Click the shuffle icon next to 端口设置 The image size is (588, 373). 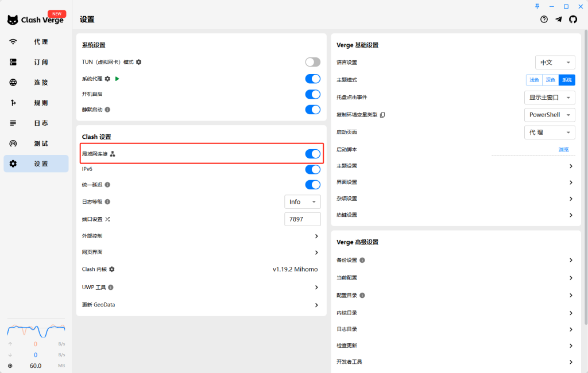coord(107,219)
